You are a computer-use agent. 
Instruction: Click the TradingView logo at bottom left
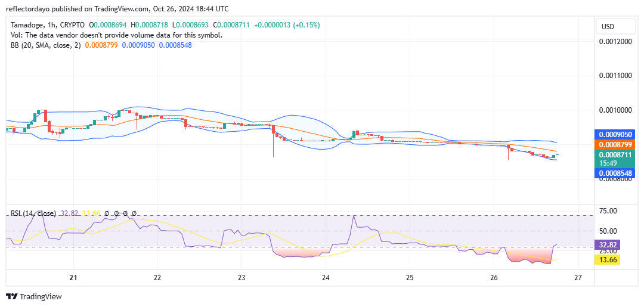[33, 297]
